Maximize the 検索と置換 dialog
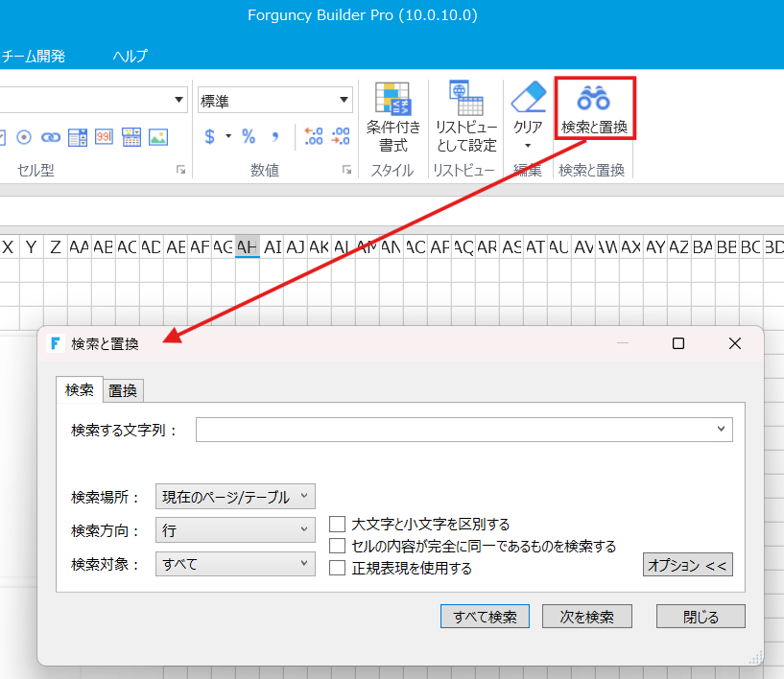This screenshot has width=784, height=679. tap(678, 343)
